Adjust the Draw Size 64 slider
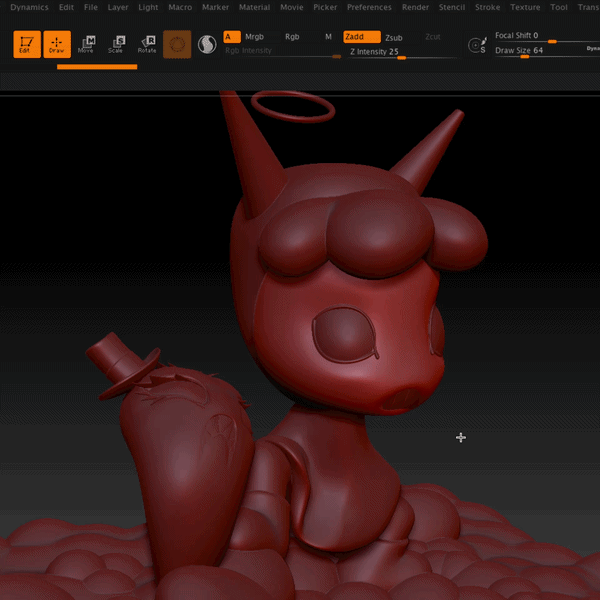Viewport: 600px width, 600px height. click(x=547, y=51)
